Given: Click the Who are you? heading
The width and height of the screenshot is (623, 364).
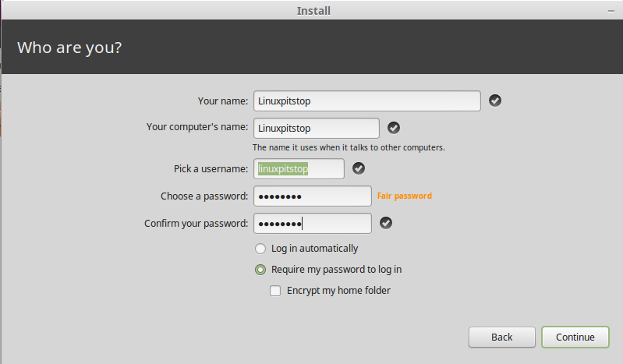Looking at the screenshot, I should (69, 48).
